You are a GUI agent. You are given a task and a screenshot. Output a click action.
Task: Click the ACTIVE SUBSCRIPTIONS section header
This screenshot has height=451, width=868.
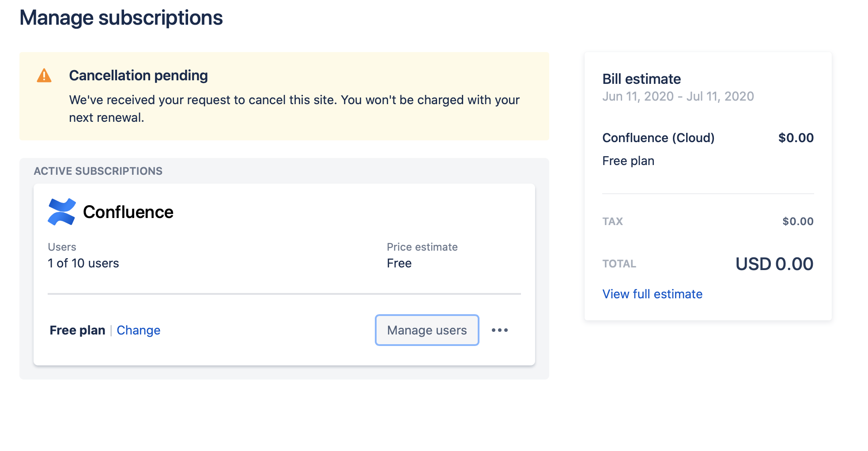(98, 171)
